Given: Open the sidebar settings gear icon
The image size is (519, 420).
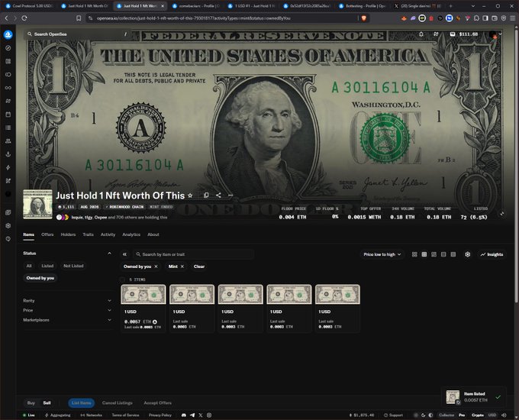Looking at the screenshot, I should pyautogui.click(x=8, y=225).
